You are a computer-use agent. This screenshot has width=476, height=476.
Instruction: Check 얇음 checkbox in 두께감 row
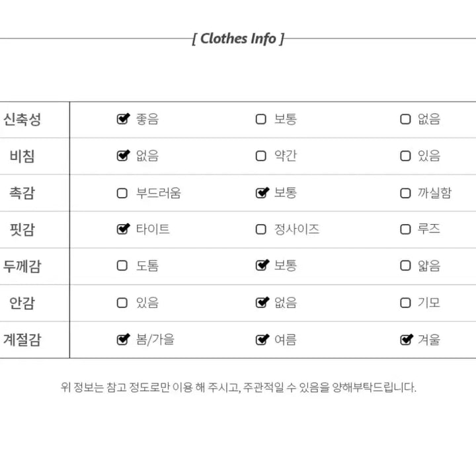(x=405, y=266)
